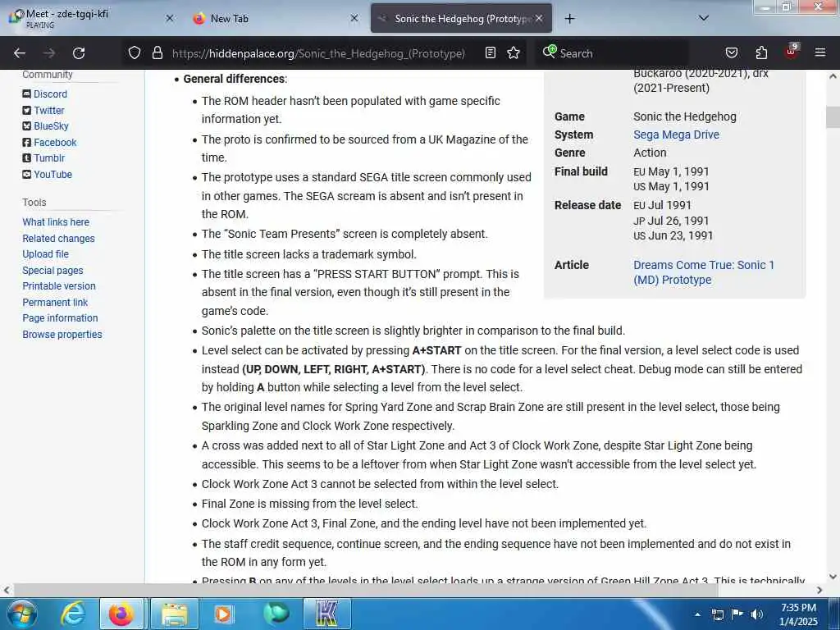Viewport: 840px width, 630px height.
Task: Open the Sega Mega Drive system link
Action: tap(676, 135)
